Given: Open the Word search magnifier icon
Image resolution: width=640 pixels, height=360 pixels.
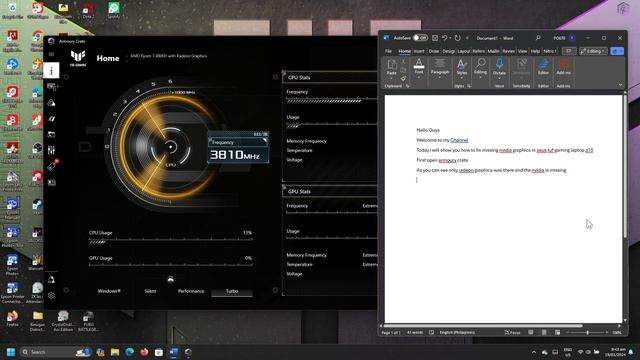Looking at the screenshot, I should (x=538, y=38).
